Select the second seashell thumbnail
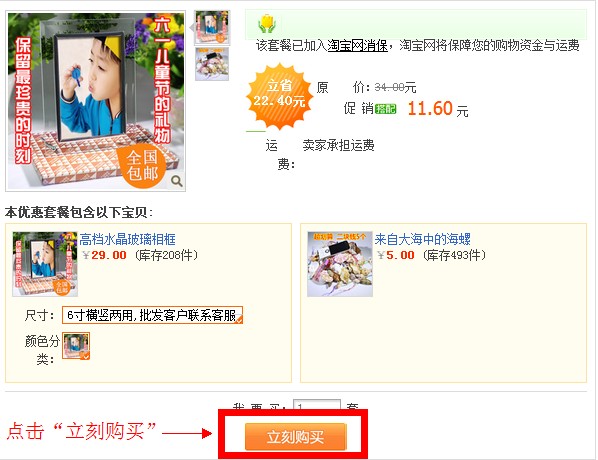 coord(212,64)
